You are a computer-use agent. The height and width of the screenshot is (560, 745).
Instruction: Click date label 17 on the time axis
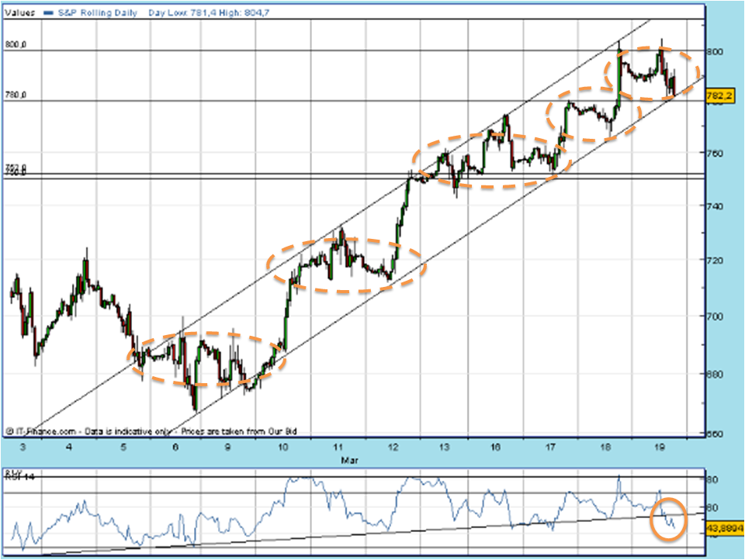coord(551,447)
